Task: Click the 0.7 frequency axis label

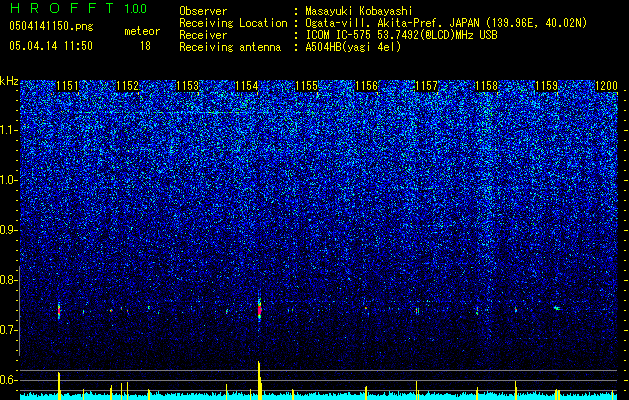Action: [x=9, y=330]
